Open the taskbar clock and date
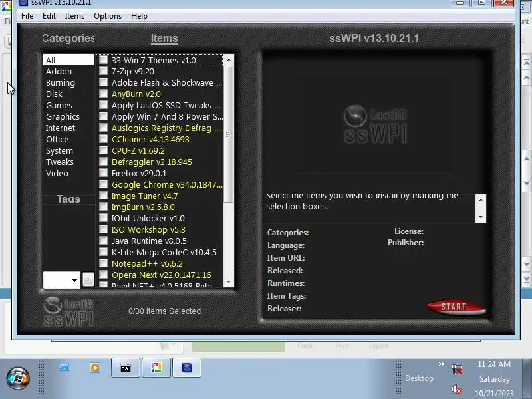This screenshot has width=532, height=399. [x=494, y=378]
